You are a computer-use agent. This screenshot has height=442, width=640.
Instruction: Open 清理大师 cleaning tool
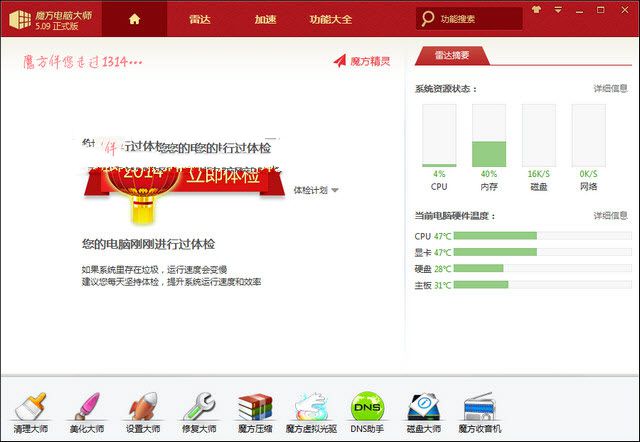29,411
